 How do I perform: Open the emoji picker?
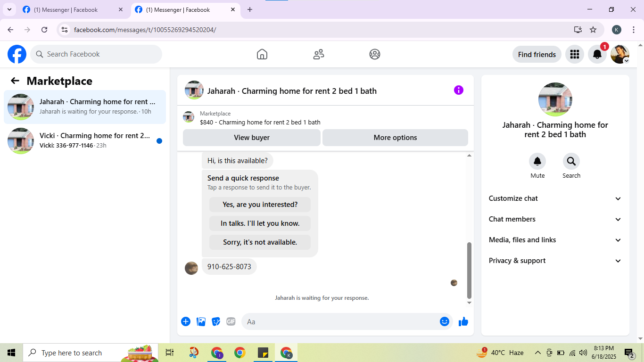pos(445,321)
